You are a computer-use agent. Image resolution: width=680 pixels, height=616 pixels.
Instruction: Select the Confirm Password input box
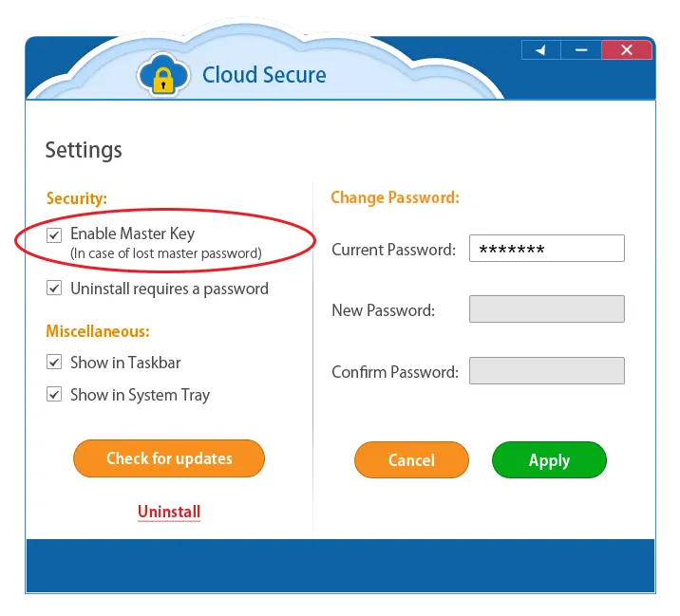point(547,370)
